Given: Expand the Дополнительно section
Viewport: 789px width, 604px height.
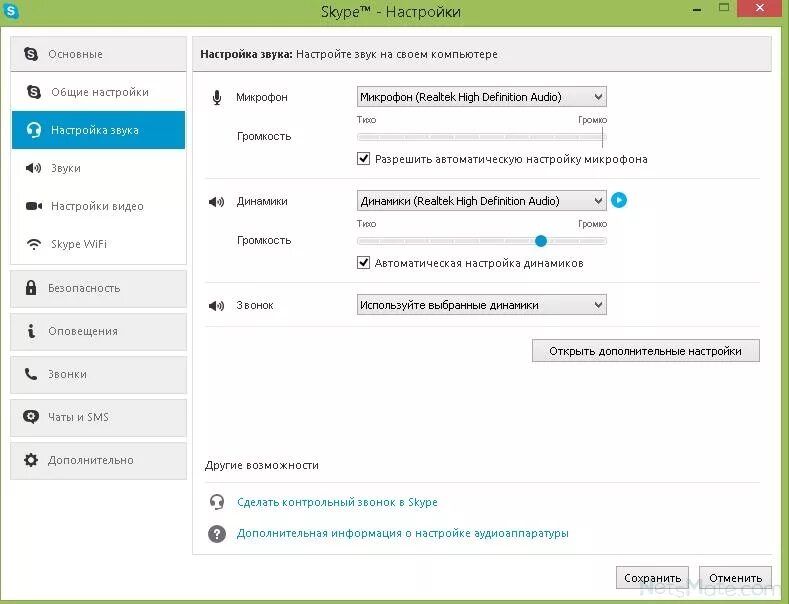Looking at the screenshot, I should point(98,461).
